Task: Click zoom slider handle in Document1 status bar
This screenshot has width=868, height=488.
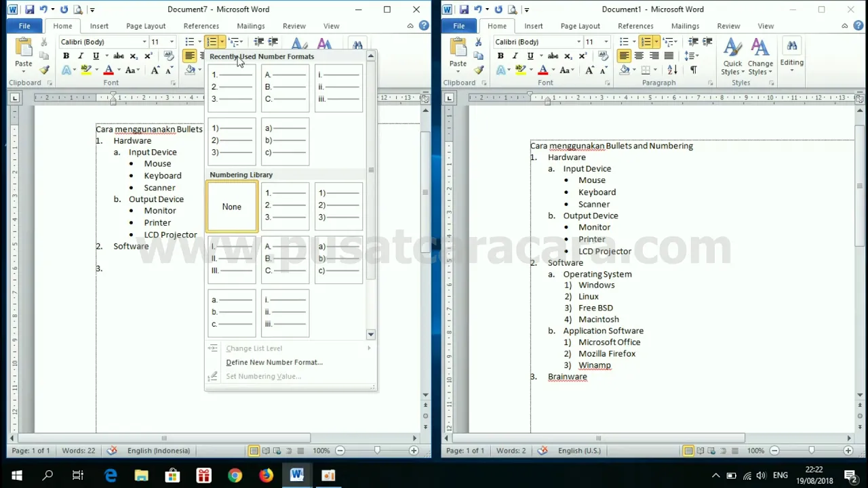Action: [x=811, y=451]
